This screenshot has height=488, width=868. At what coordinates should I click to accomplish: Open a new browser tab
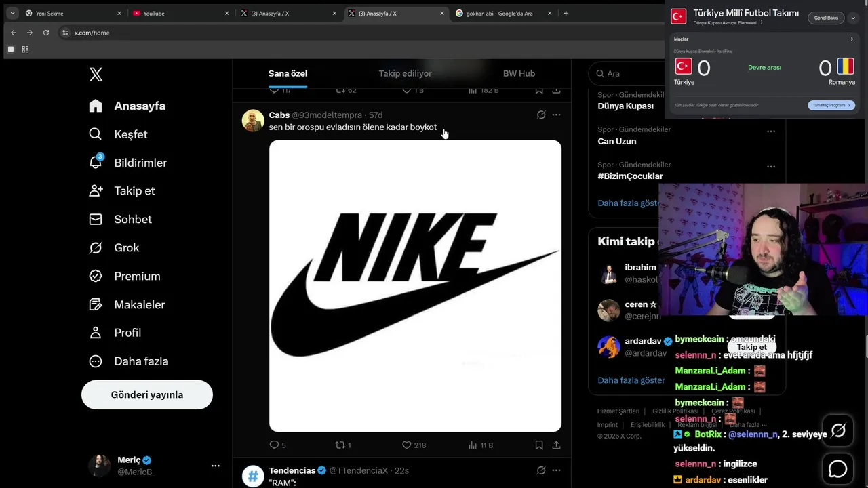566,13
